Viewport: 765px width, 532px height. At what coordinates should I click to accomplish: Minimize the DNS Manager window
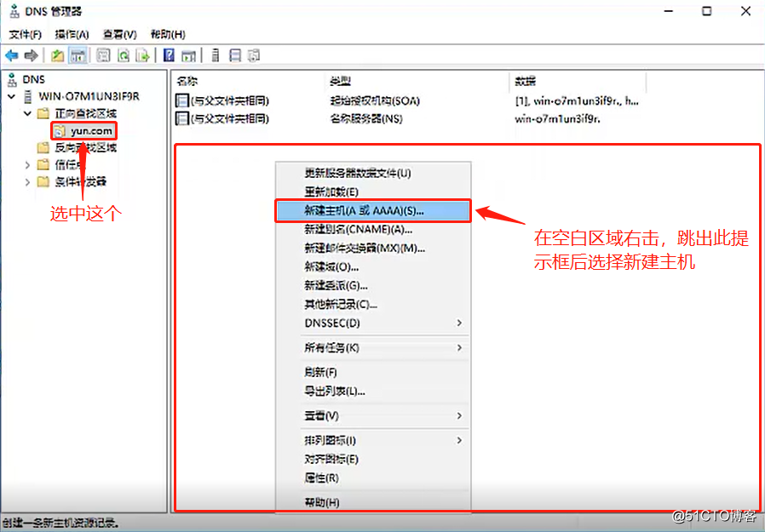click(669, 11)
